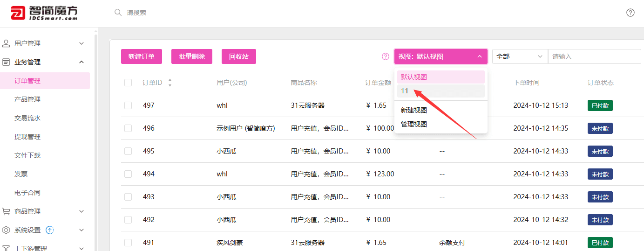The height and width of the screenshot is (251, 644).
Task: Expand the 上下游管理 menu chevron
Action: pos(81,248)
